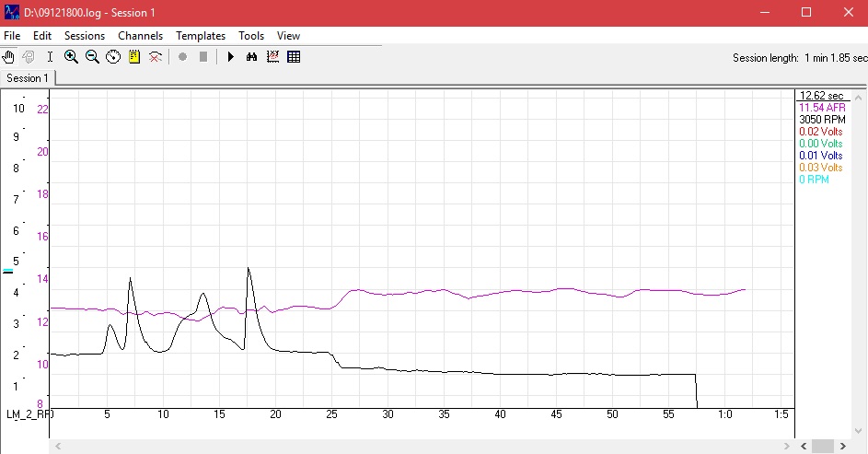Click the yellow notes icon
This screenshot has width=868, height=454.
pos(134,57)
